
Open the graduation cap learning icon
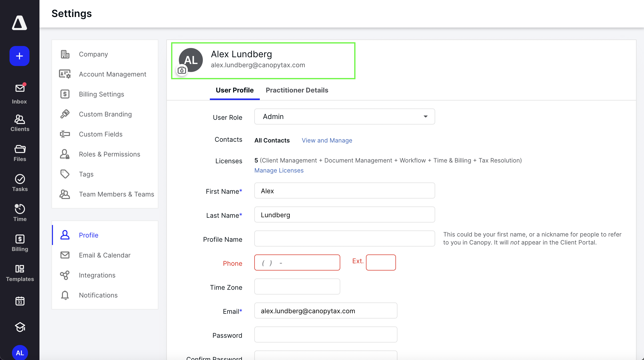tap(19, 327)
